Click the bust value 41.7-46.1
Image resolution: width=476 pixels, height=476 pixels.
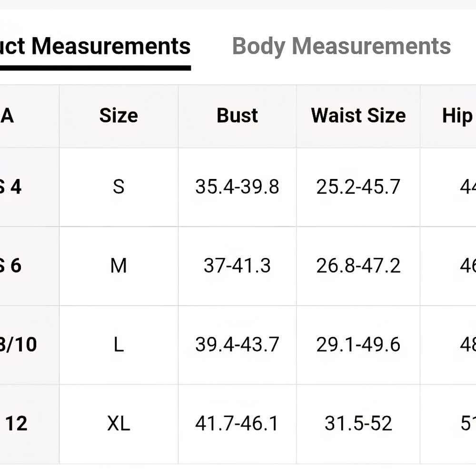coord(237,424)
